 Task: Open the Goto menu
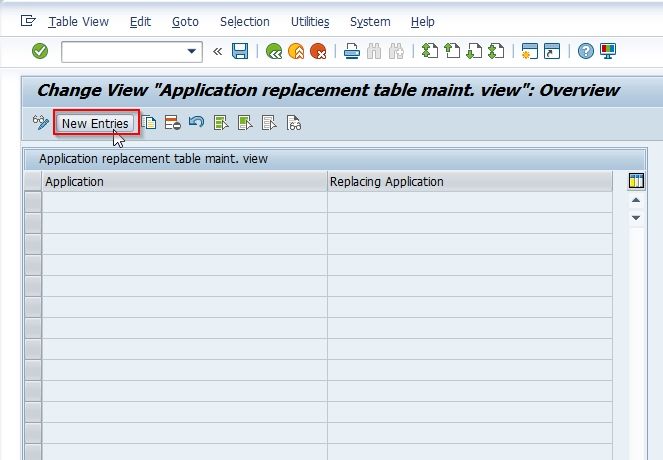click(x=185, y=22)
